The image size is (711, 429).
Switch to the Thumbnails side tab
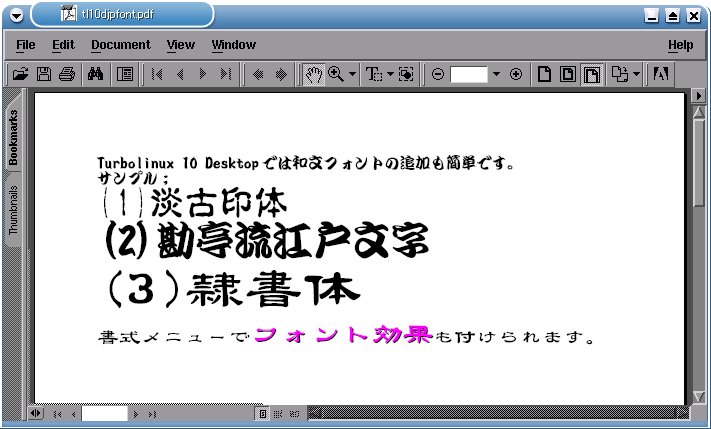(13, 210)
